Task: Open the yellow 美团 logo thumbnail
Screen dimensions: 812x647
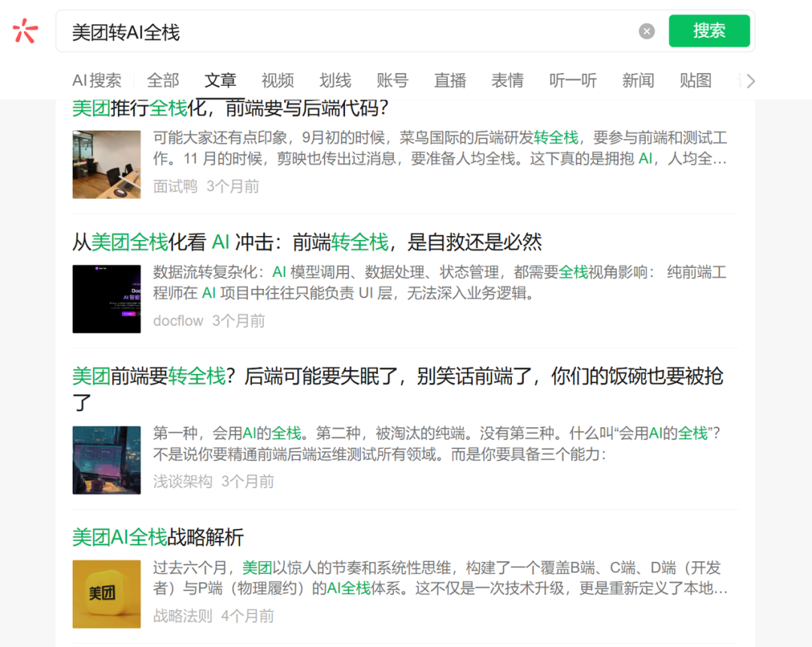Action: [107, 594]
